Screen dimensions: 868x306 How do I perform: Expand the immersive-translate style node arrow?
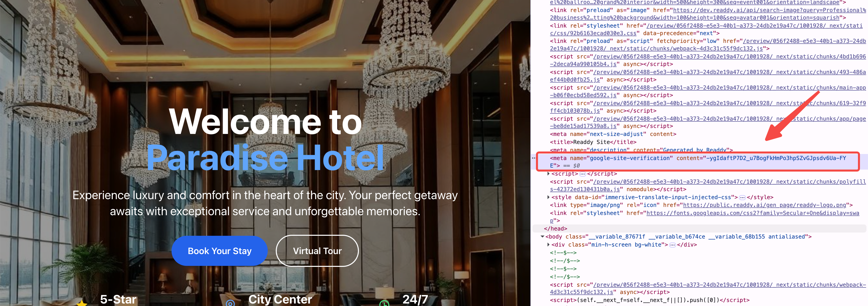(x=548, y=197)
